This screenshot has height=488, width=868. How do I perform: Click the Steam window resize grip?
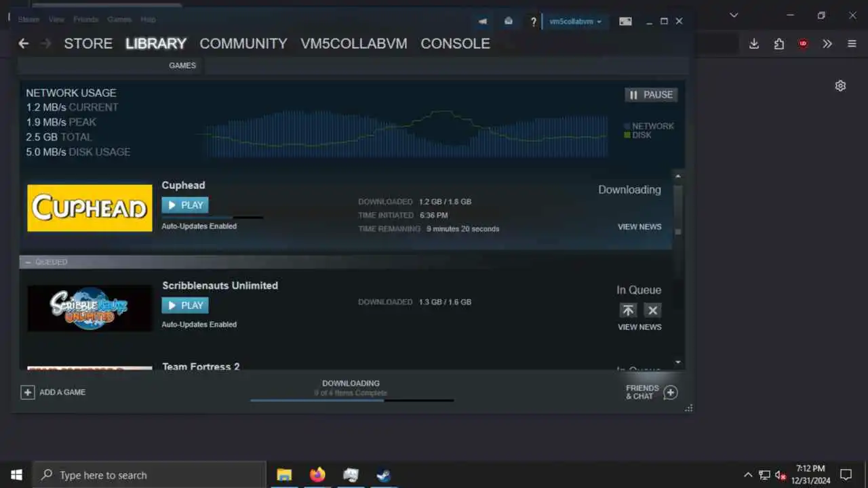click(689, 408)
